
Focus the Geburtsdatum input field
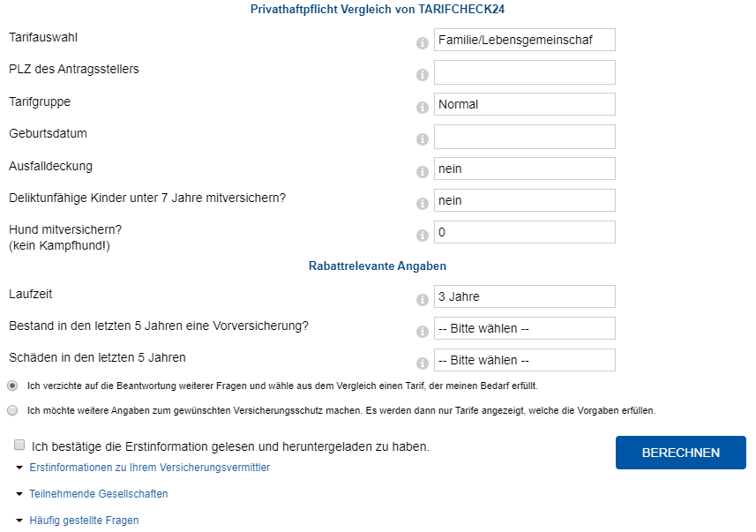[524, 137]
